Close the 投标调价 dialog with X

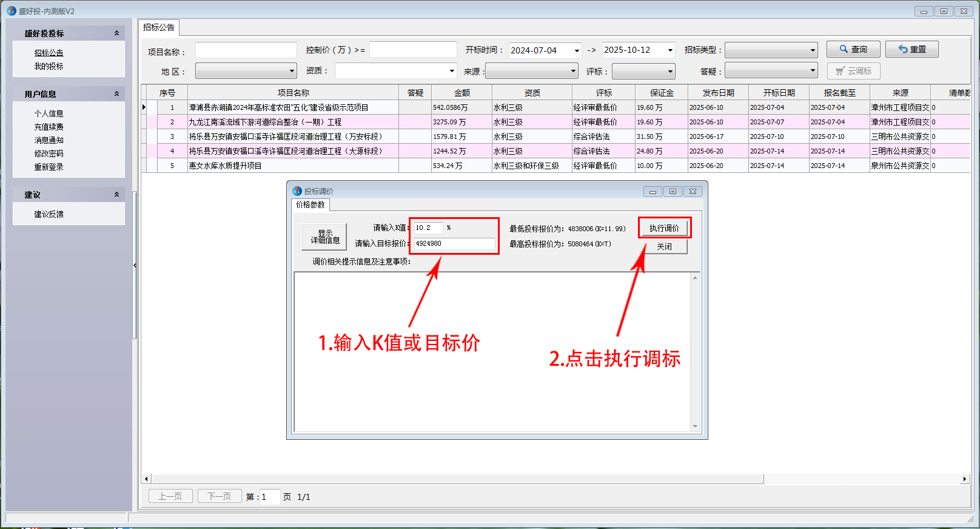click(693, 191)
